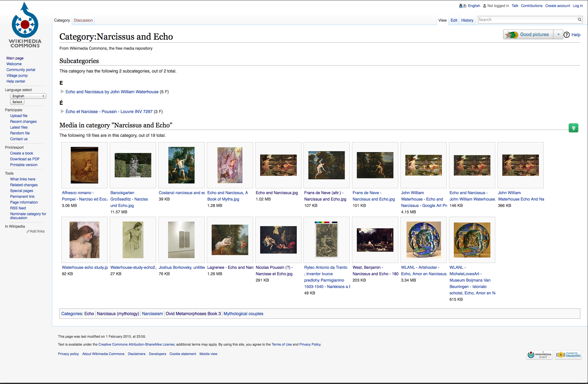This screenshot has width=588, height=384.
Task: Click the Wikimedia project footer badge
Action: 539,355
